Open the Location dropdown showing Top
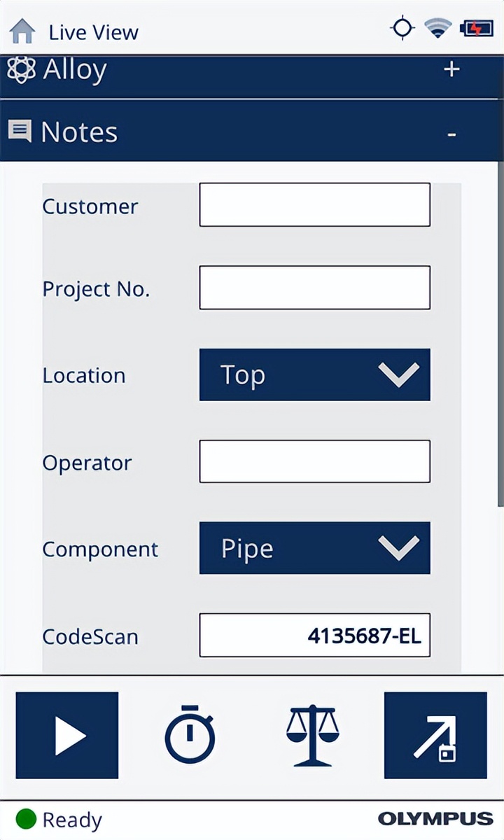 click(315, 374)
